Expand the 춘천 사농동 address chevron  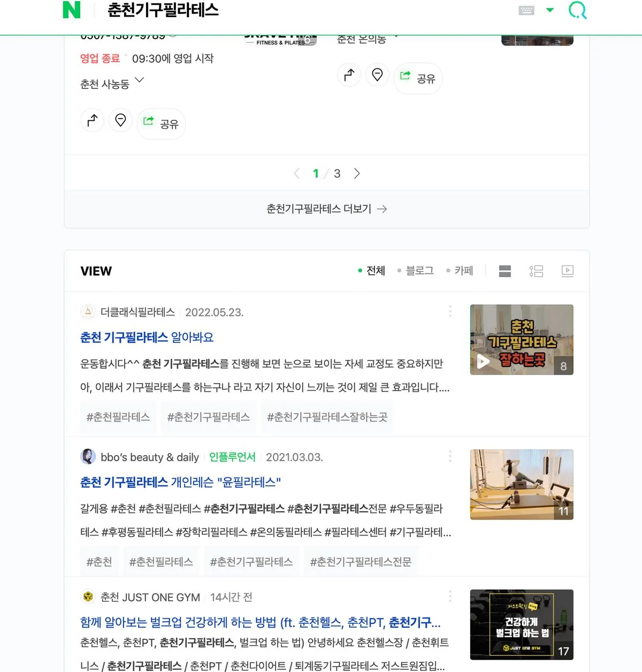140,80
